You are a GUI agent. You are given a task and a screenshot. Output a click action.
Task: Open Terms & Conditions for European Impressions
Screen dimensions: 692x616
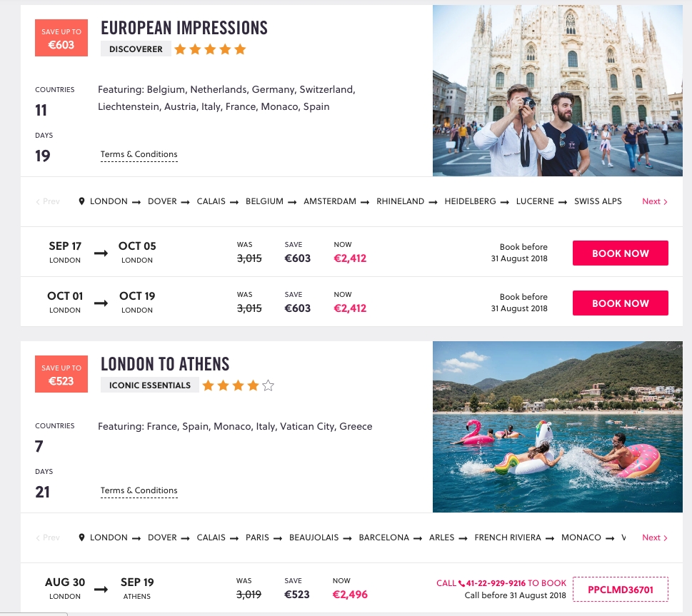pos(139,154)
